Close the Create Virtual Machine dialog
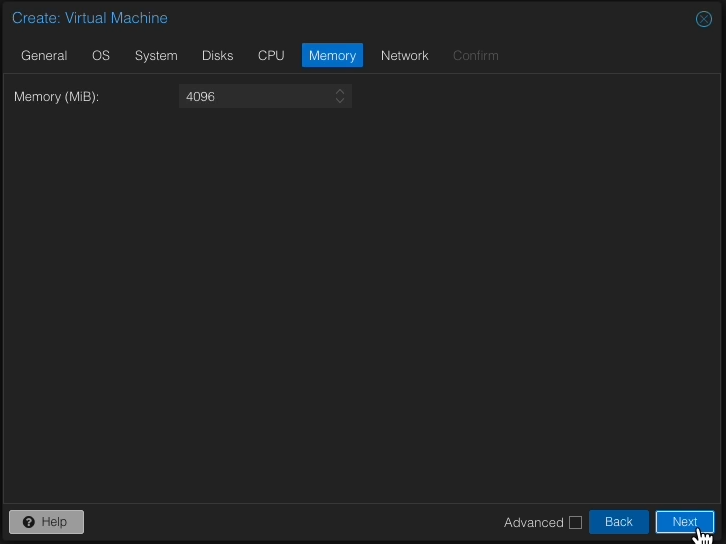This screenshot has width=726, height=544. (703, 19)
